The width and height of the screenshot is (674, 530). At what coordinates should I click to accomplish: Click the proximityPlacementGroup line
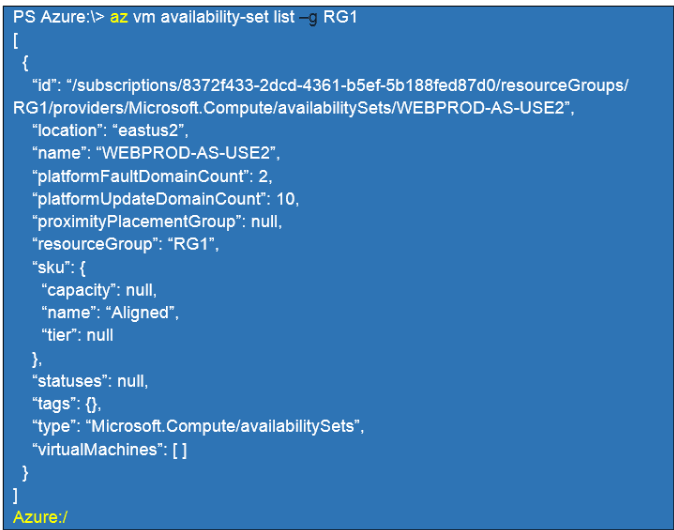click(157, 221)
